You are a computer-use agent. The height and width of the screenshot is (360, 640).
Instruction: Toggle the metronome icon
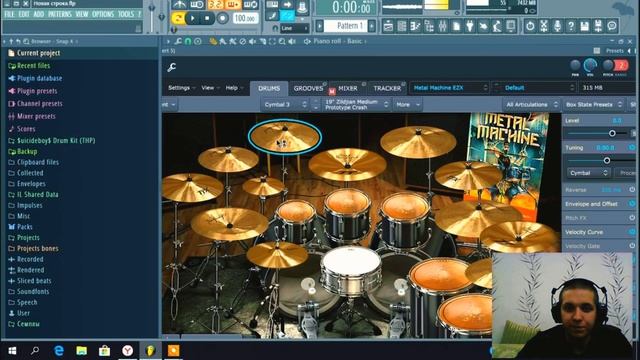pos(179,5)
